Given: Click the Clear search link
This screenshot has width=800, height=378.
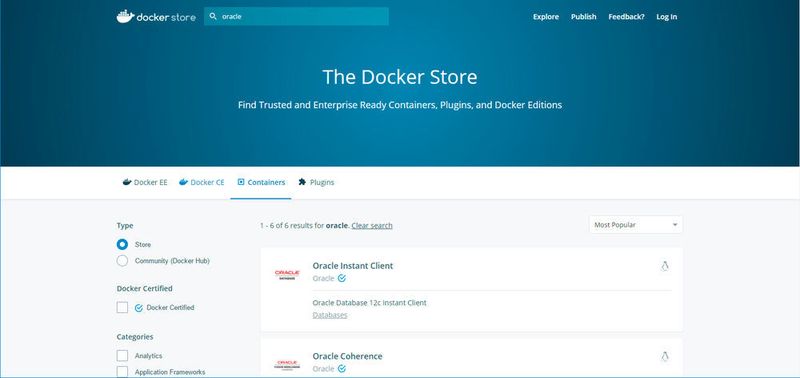Looking at the screenshot, I should pyautogui.click(x=372, y=225).
